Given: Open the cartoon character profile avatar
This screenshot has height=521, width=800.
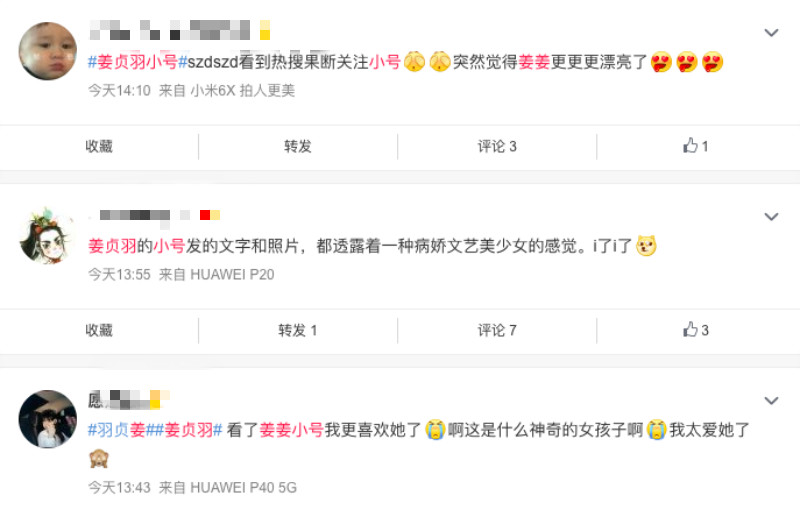Looking at the screenshot, I should pos(48,235).
